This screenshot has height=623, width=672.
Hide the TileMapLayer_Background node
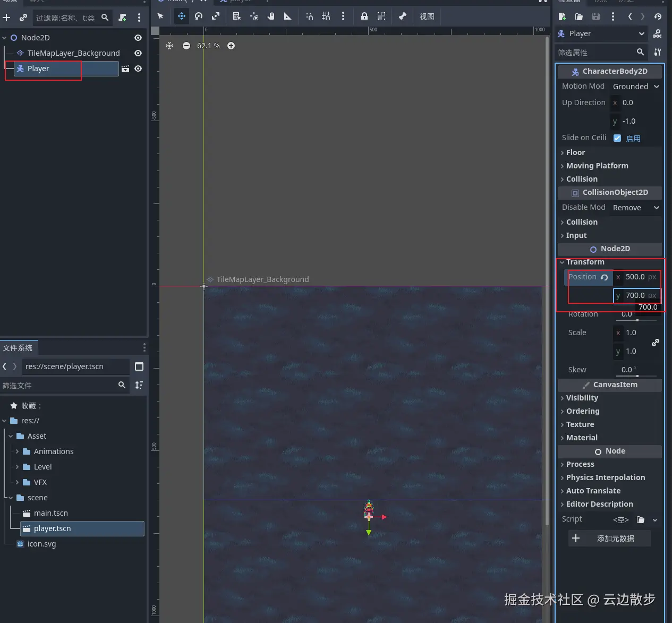coord(138,53)
